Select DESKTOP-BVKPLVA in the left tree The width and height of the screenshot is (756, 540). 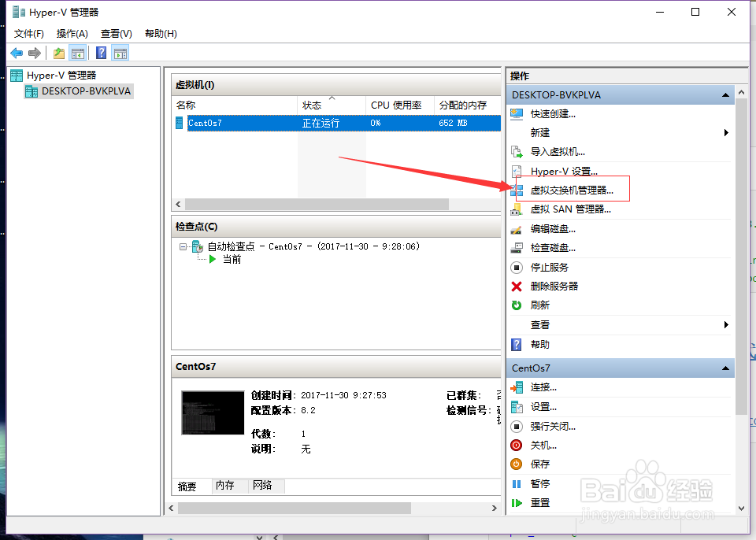click(x=86, y=91)
